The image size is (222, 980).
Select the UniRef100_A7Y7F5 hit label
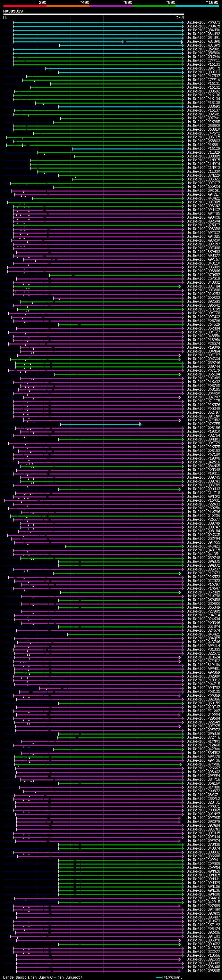tap(203, 424)
